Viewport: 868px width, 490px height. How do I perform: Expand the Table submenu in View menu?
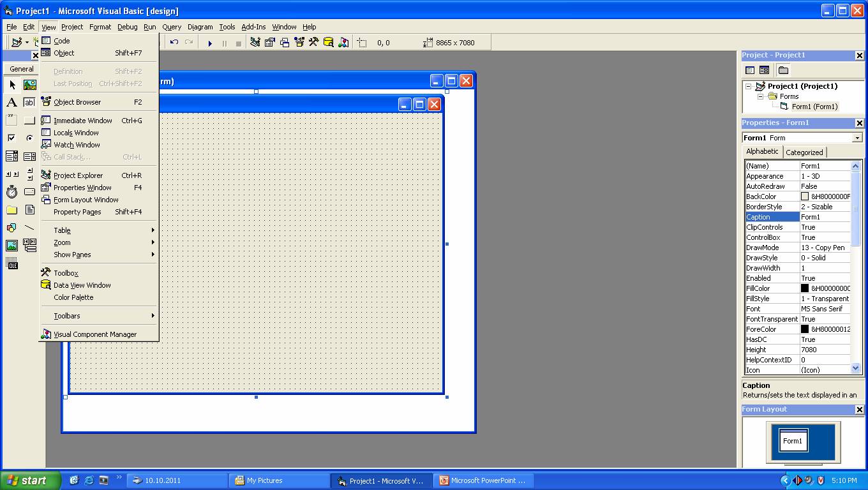pyautogui.click(x=99, y=230)
